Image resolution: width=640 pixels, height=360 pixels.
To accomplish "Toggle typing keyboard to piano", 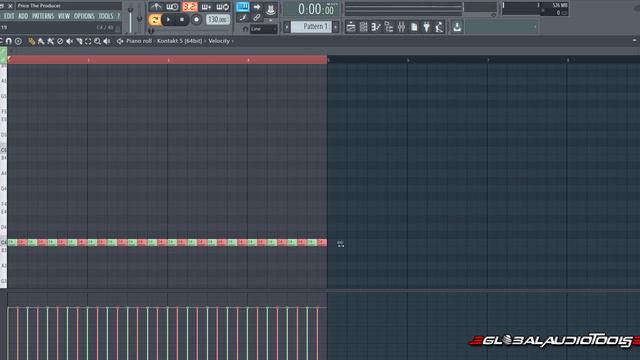I will click(243, 7).
